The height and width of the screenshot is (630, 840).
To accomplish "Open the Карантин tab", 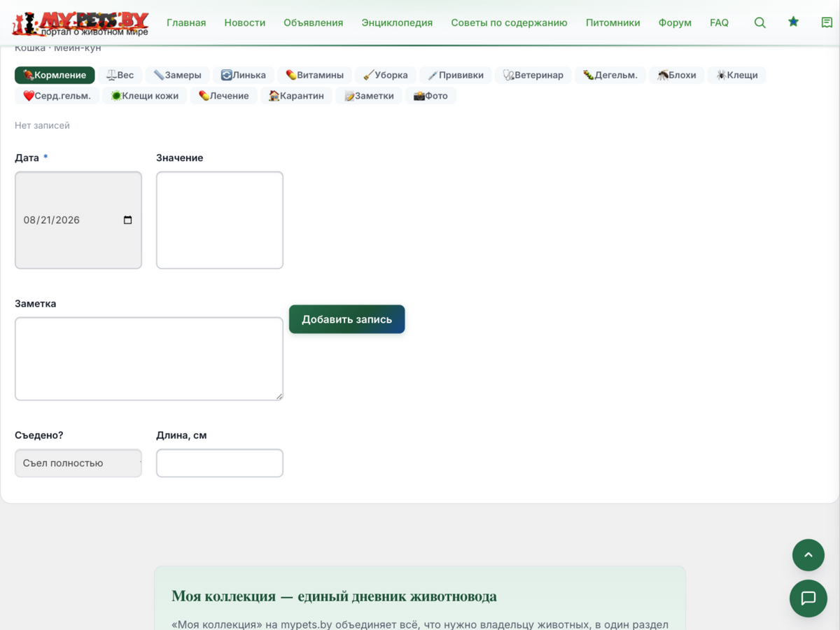I will click(x=297, y=96).
